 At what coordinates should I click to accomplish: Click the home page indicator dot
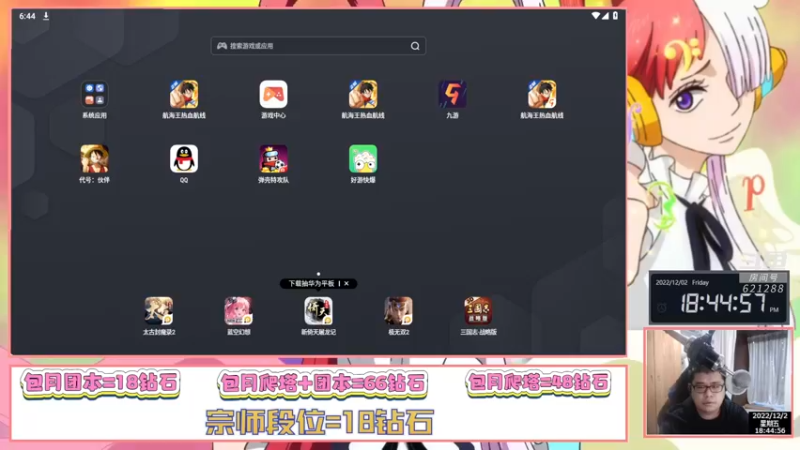pyautogui.click(x=318, y=274)
